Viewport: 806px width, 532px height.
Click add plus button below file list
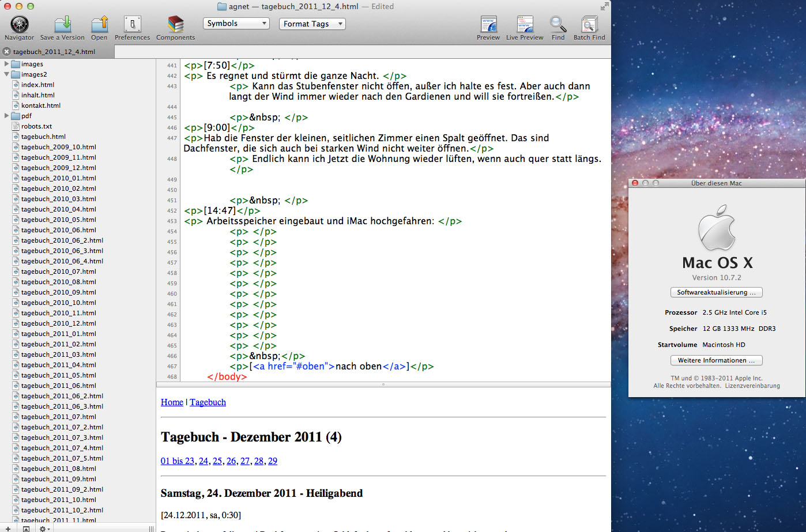7,528
